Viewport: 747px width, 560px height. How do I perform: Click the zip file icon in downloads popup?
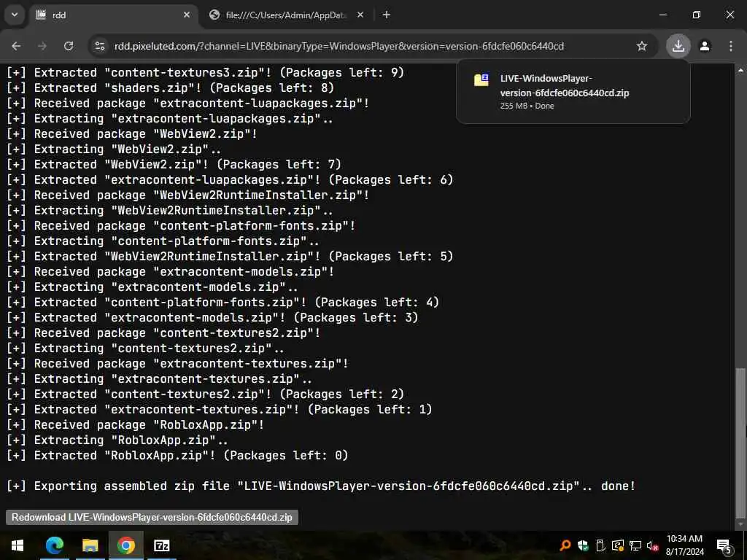coord(481,79)
